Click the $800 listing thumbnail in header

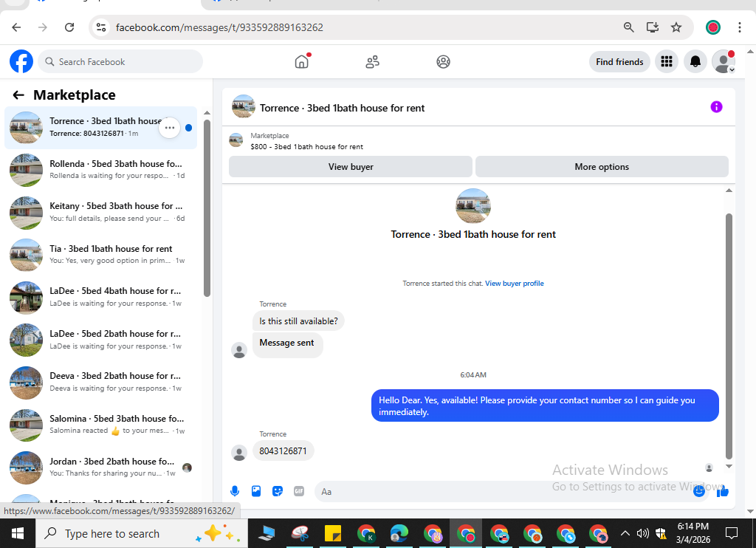[x=236, y=140]
